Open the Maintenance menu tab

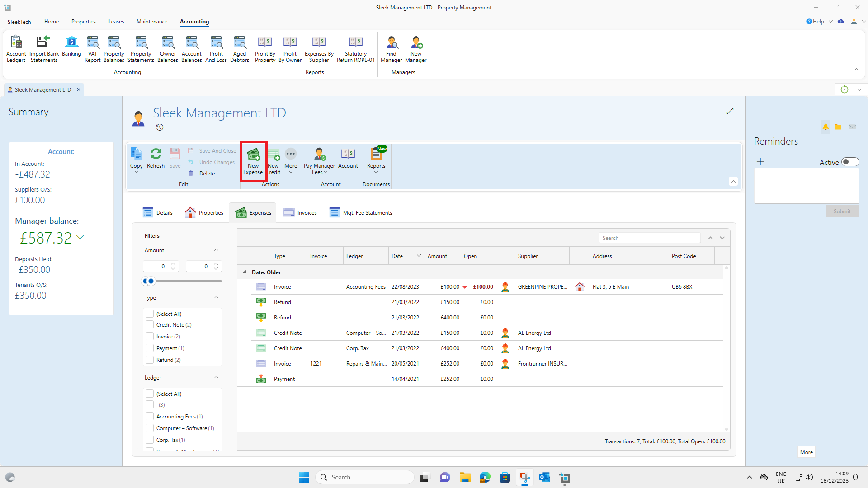tap(152, 22)
